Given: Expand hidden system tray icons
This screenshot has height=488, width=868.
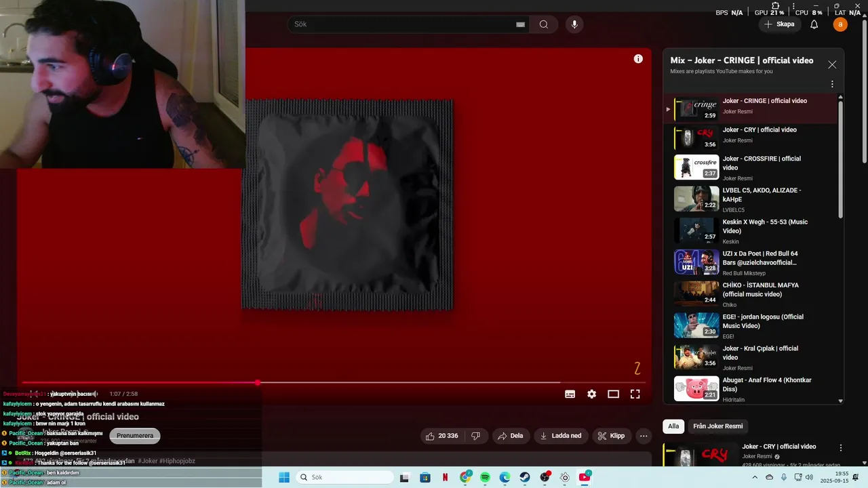Looking at the screenshot, I should click(755, 477).
